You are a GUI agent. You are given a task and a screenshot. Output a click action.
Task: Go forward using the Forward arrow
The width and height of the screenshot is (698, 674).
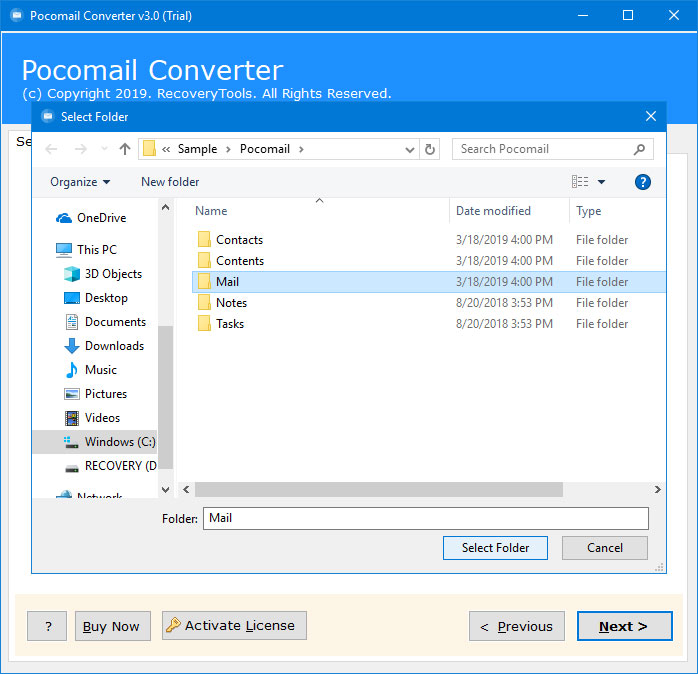(x=81, y=149)
